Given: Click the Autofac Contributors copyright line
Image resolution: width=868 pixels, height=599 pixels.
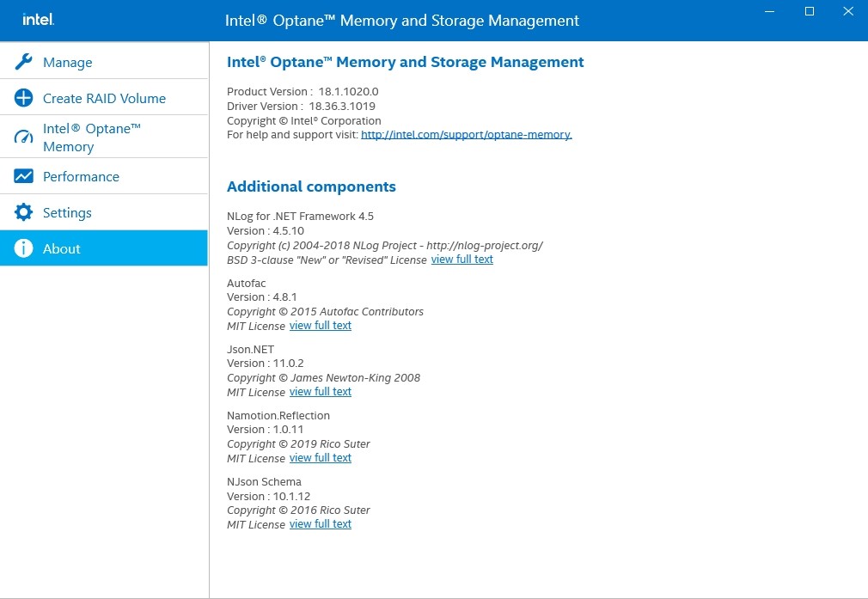Looking at the screenshot, I should [325, 312].
